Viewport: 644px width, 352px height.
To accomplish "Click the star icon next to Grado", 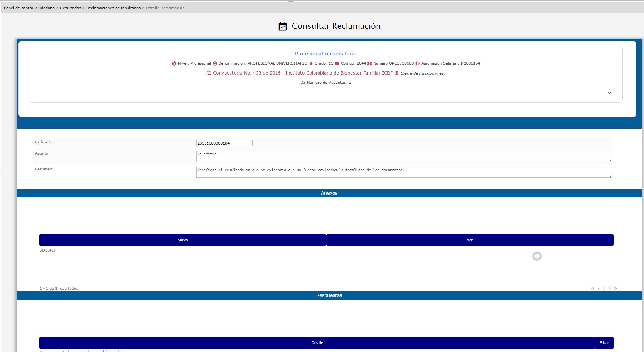I will [x=311, y=63].
